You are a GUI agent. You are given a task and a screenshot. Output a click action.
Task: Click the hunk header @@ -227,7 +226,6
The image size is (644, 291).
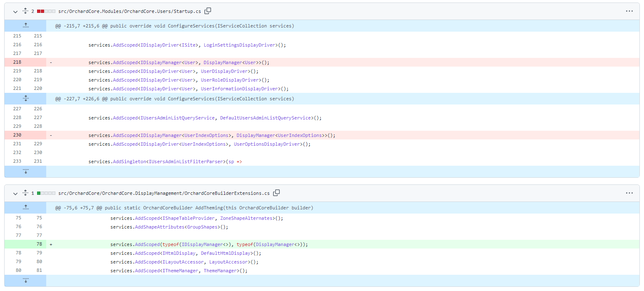click(174, 99)
